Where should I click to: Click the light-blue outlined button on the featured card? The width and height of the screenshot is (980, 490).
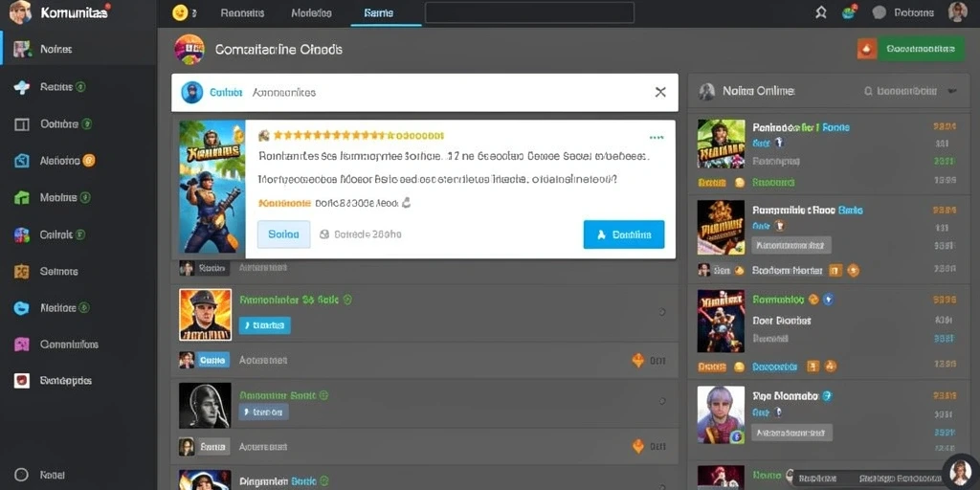click(x=283, y=234)
